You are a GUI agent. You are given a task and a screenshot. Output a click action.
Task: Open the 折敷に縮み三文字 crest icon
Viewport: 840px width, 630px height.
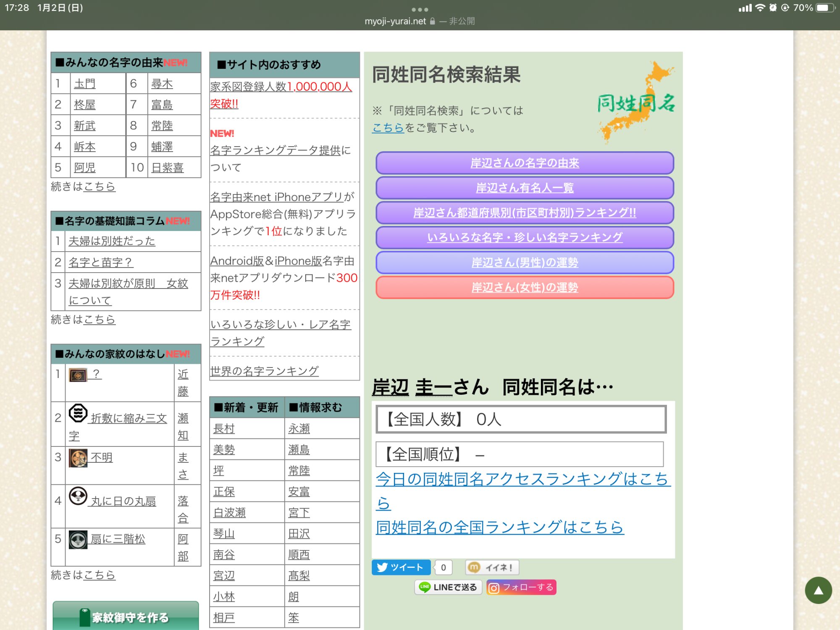78,413
